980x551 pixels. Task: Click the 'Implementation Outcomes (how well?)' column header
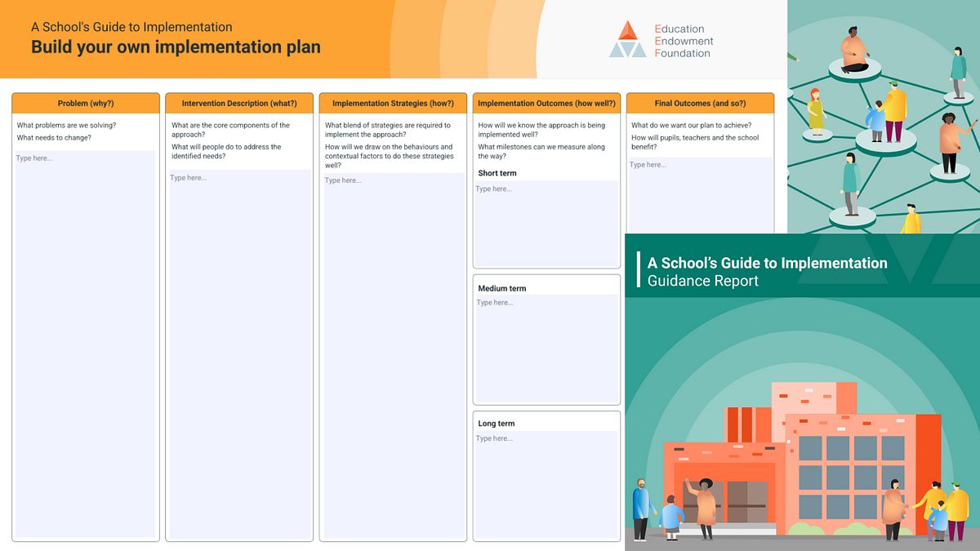click(546, 104)
